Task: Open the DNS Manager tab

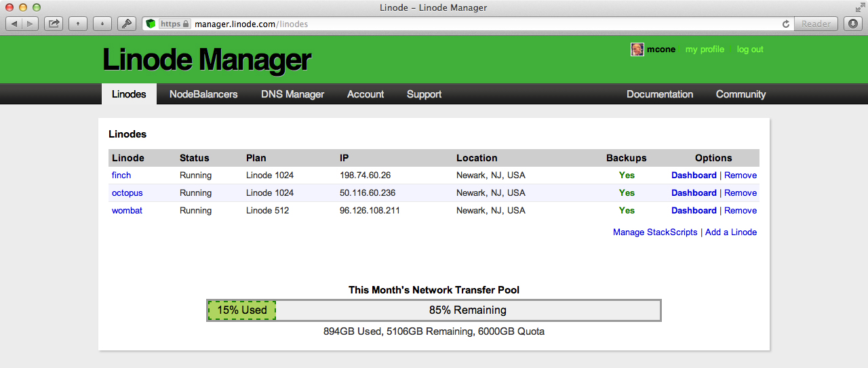Action: pos(293,94)
